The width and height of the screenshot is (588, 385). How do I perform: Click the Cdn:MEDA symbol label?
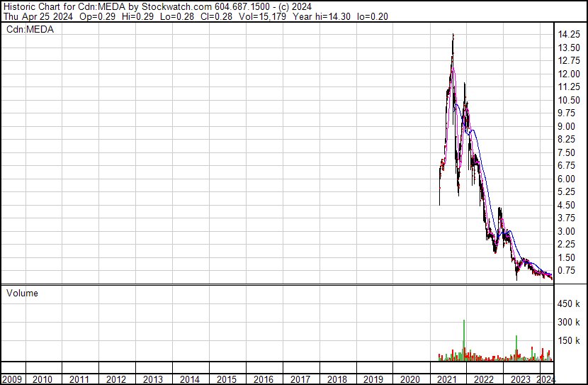click(x=30, y=29)
